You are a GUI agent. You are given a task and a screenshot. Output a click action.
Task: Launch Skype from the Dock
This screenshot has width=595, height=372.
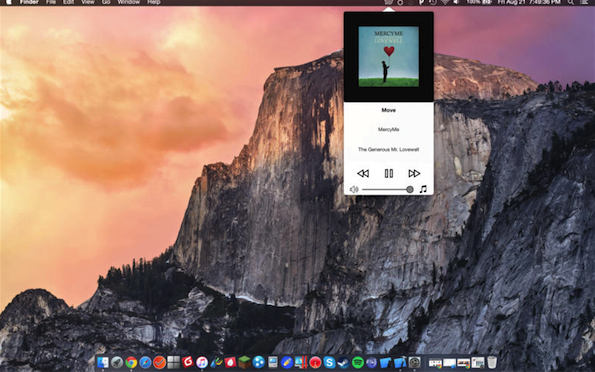(329, 363)
